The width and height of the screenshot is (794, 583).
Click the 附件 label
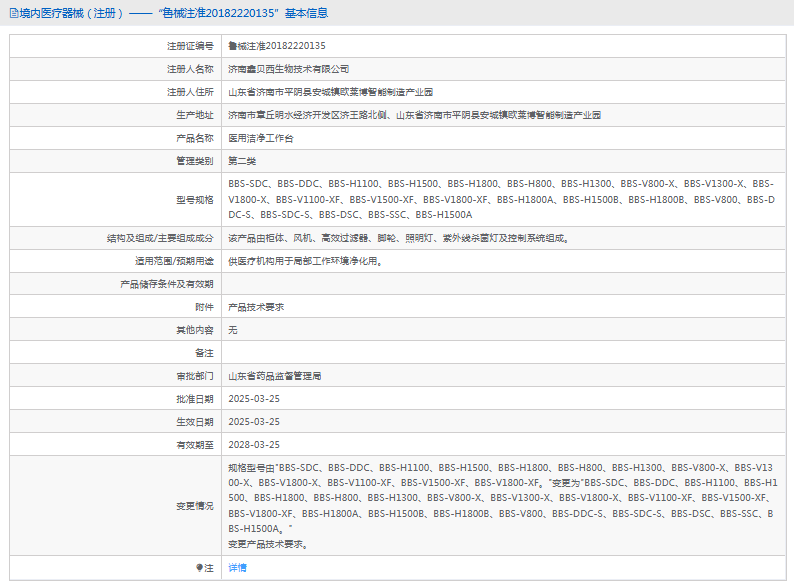(x=204, y=307)
